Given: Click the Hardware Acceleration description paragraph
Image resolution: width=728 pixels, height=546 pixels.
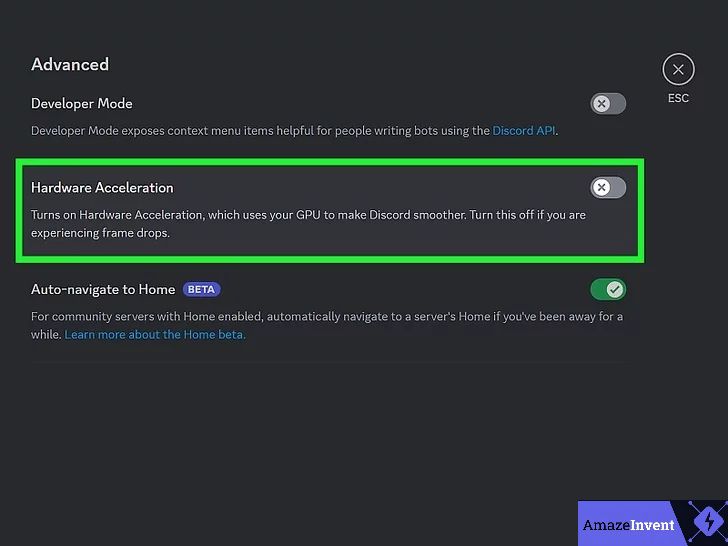Looking at the screenshot, I should (308, 224).
